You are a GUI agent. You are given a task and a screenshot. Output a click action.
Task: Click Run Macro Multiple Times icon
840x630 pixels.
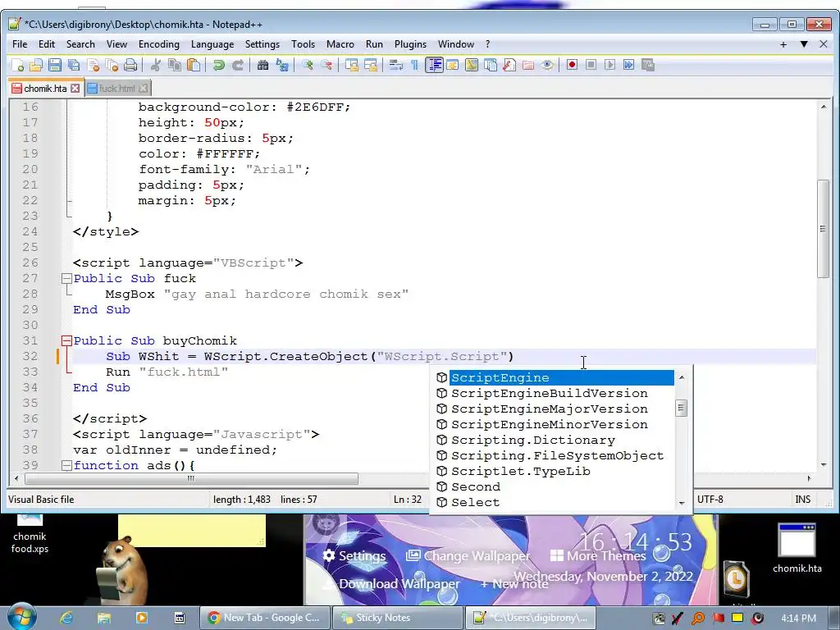[x=629, y=66]
